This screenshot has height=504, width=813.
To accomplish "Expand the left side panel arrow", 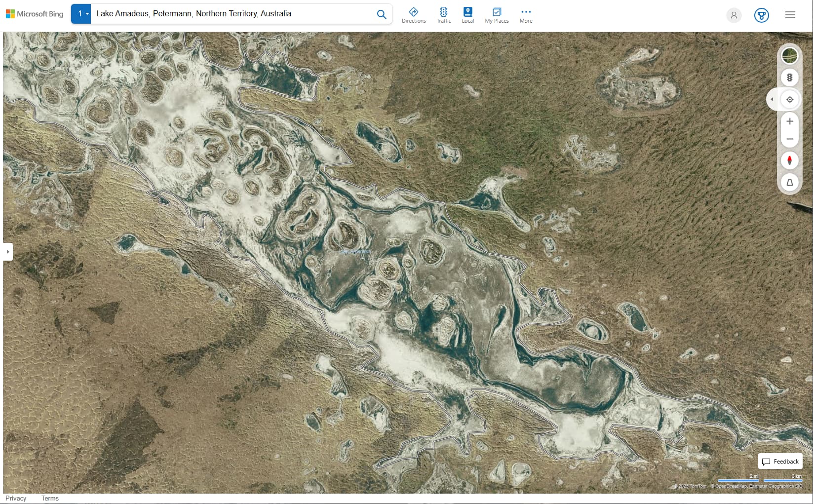I will click(x=7, y=252).
